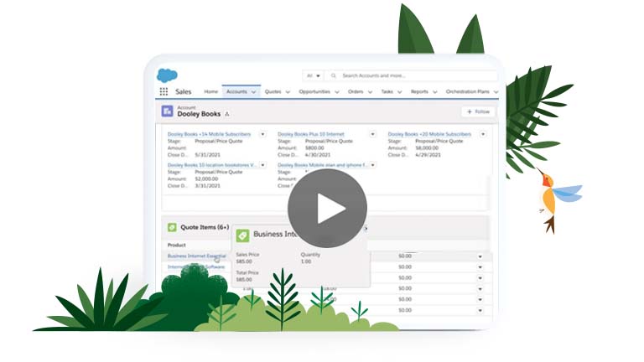Open Dooley Books +20 Mobile Subscribers link
The image size is (644, 362).
429,134
